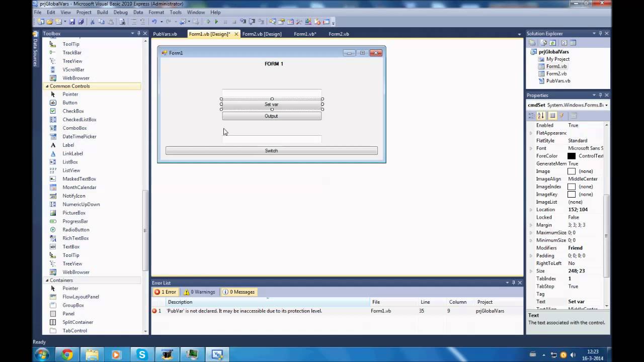Select the CheckBox control in Toolbox
644x362 pixels.
click(73, 111)
